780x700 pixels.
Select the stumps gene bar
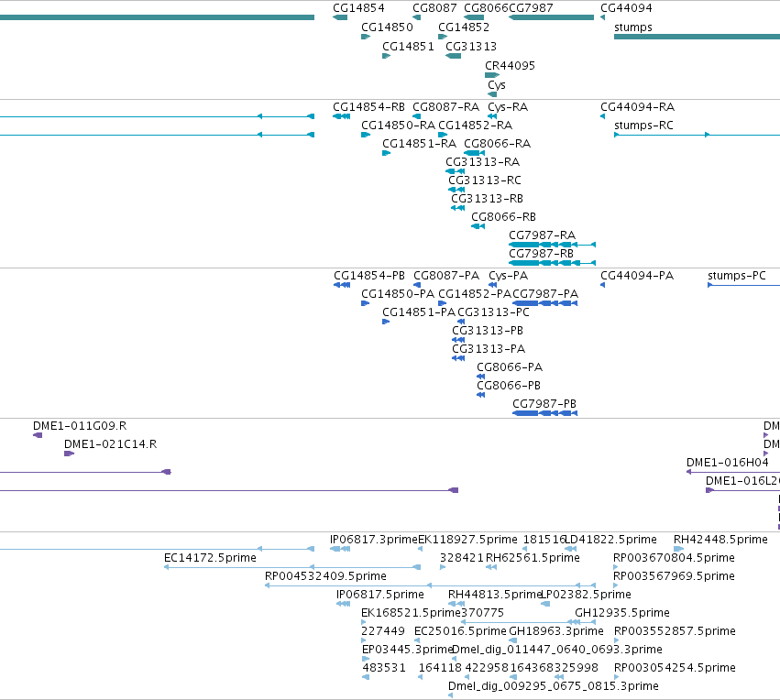[x=697, y=37]
